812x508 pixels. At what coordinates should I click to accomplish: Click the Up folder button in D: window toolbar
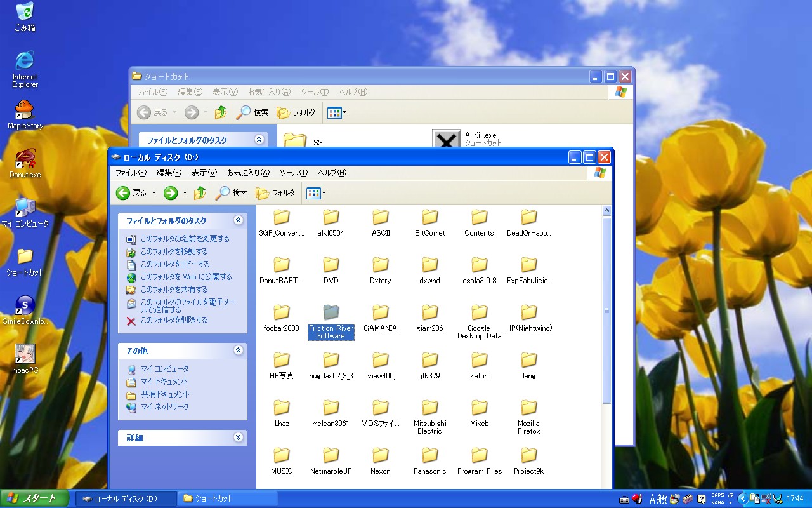(x=200, y=193)
